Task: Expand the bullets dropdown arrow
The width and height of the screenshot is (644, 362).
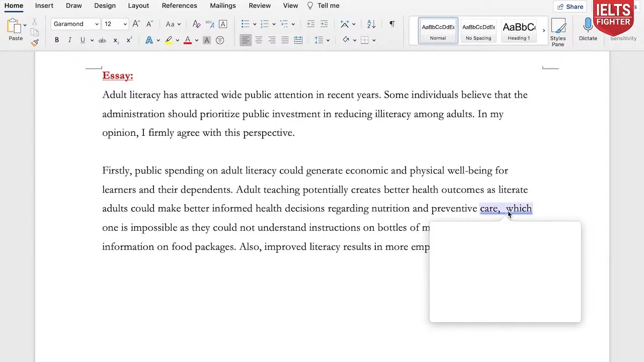Action: [x=255, y=24]
